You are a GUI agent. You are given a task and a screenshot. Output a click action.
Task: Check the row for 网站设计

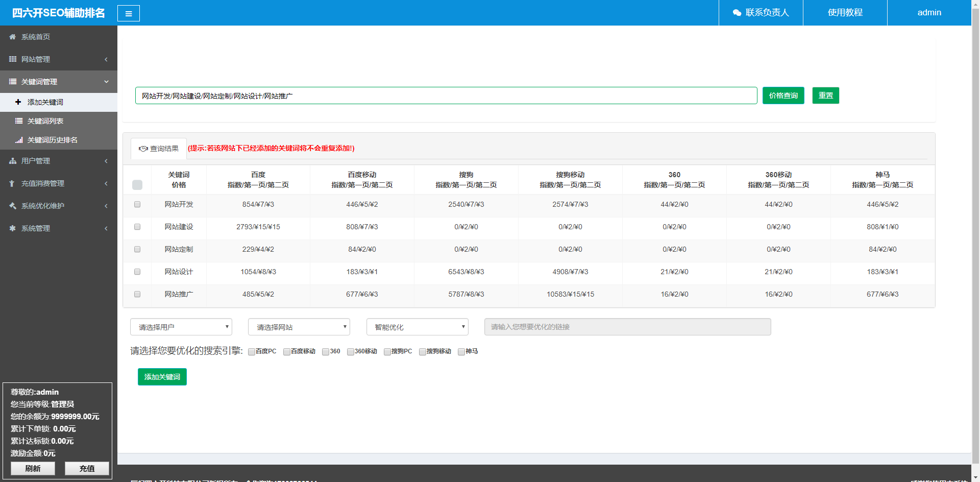click(x=137, y=272)
